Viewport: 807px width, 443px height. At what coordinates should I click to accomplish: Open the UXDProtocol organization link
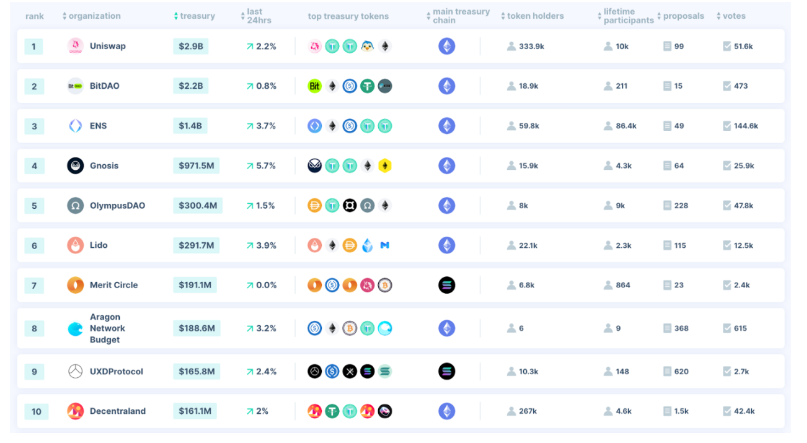116,371
